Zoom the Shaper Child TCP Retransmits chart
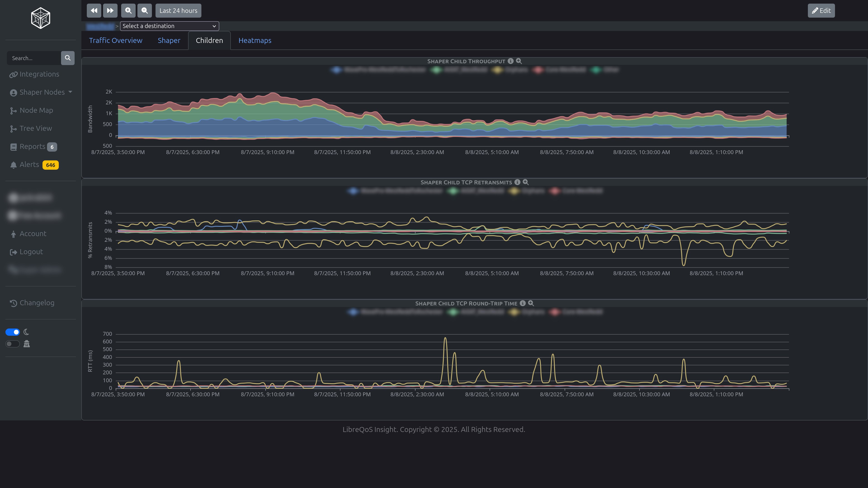Screen dimensions: 868x488 pyautogui.click(x=526, y=182)
